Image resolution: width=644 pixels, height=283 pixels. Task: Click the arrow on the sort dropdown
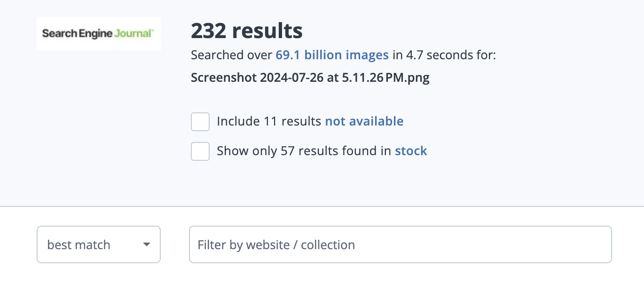click(x=147, y=244)
